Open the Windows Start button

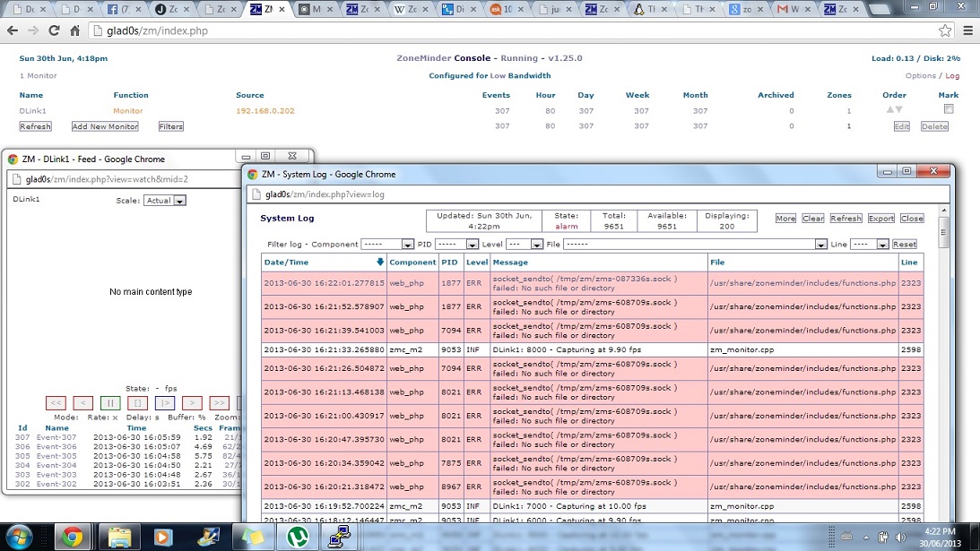(x=19, y=538)
